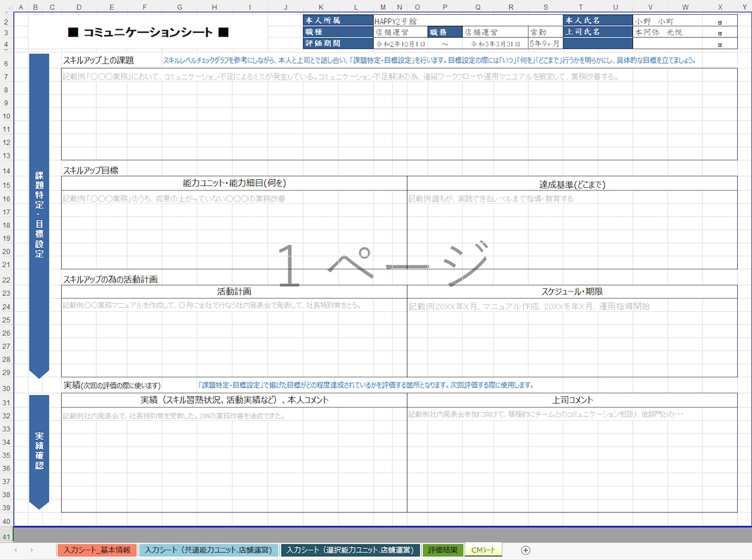The width and height of the screenshot is (752, 560).
Task: Click the HAPPY2号館 cell
Action: pos(468,20)
